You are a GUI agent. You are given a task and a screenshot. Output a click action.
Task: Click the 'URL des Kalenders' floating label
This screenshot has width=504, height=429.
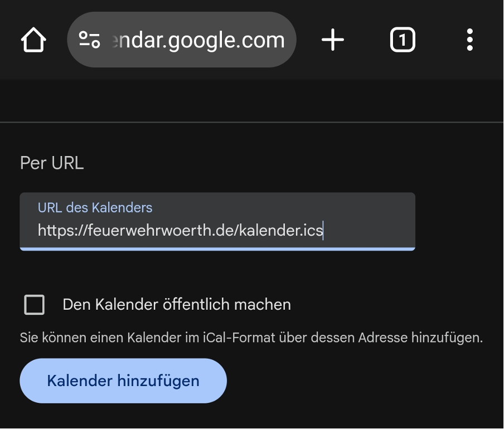pos(95,208)
